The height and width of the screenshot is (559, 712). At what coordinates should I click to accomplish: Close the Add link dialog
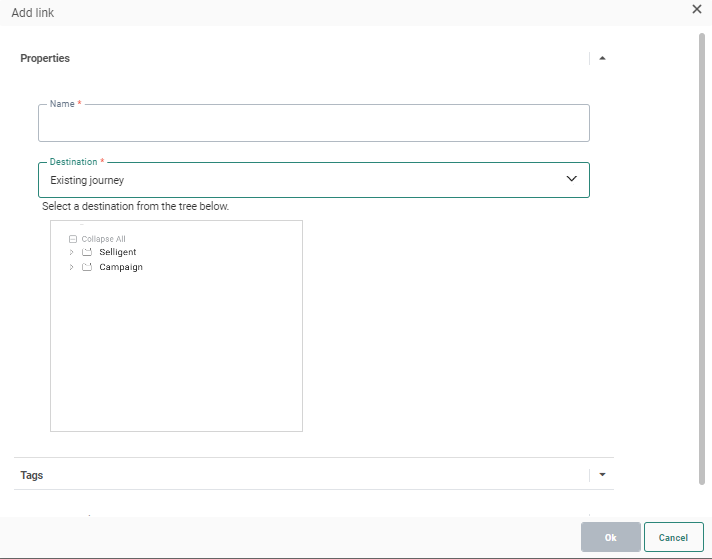click(x=697, y=9)
